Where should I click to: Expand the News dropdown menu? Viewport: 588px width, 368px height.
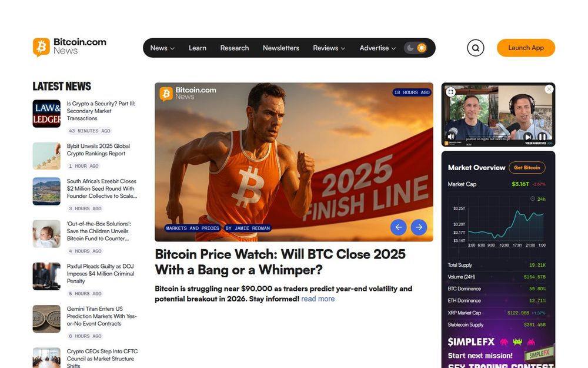click(x=162, y=48)
